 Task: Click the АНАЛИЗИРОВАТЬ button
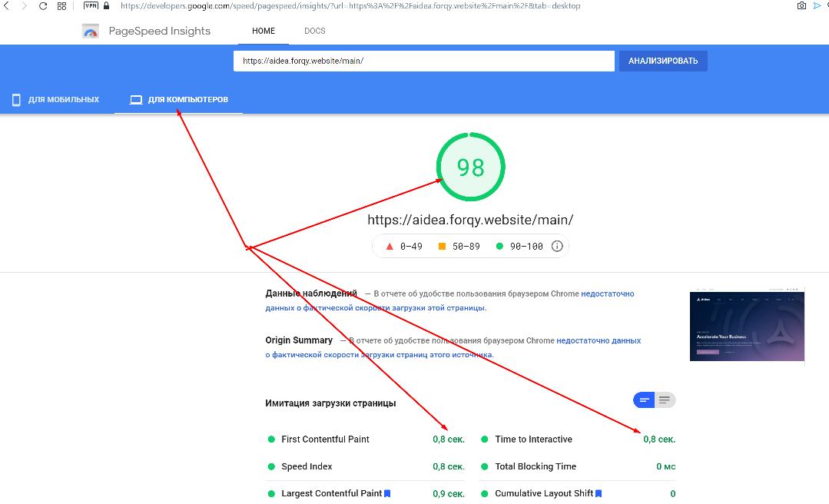click(663, 61)
